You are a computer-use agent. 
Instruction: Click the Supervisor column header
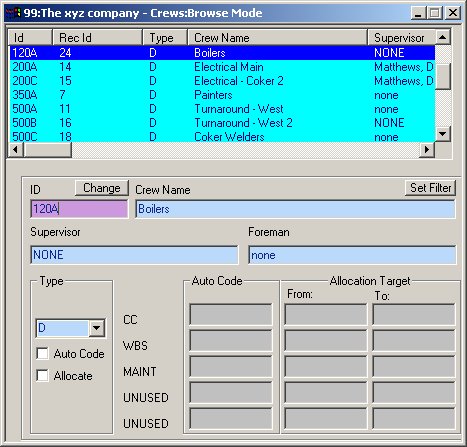[x=401, y=37]
